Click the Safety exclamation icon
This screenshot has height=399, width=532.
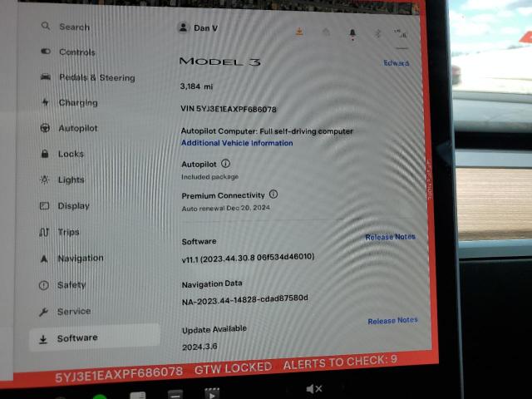pos(44,285)
